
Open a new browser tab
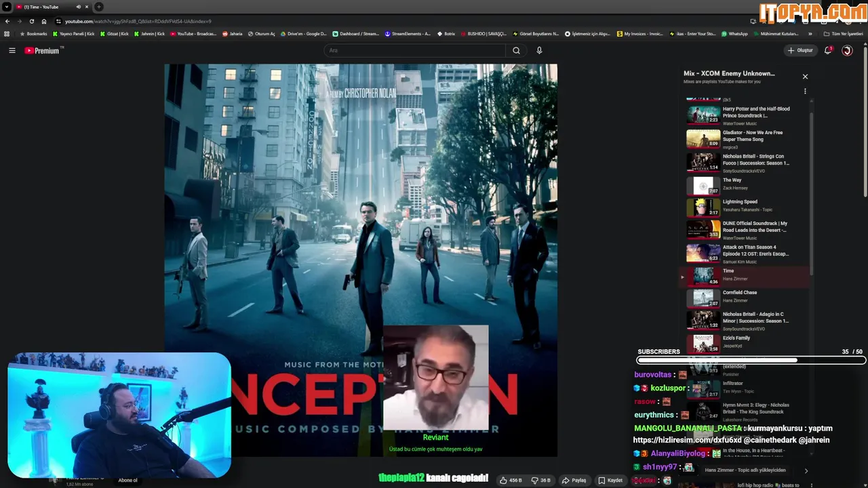(99, 7)
